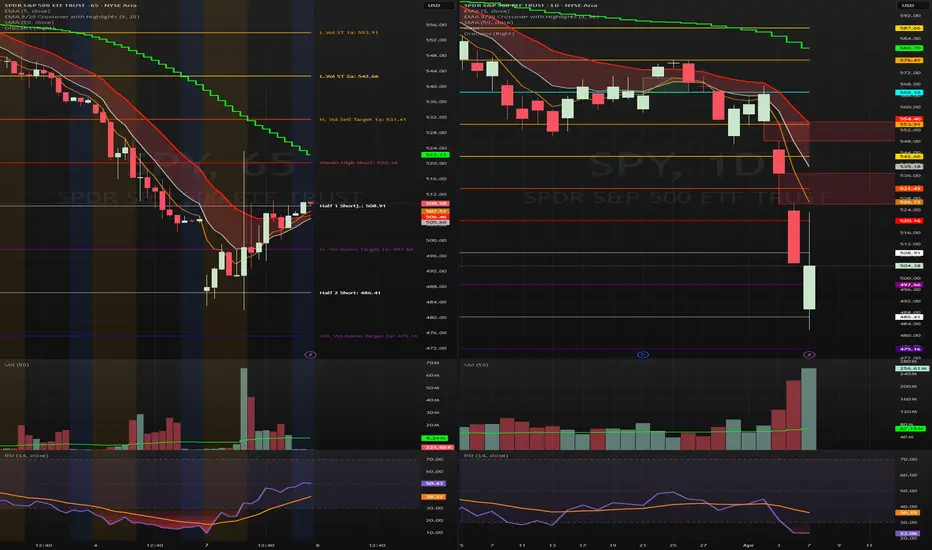The height and width of the screenshot is (550, 932).
Task: Click the L.Vol ST 2a: 542.66 line label
Action: pyautogui.click(x=348, y=76)
